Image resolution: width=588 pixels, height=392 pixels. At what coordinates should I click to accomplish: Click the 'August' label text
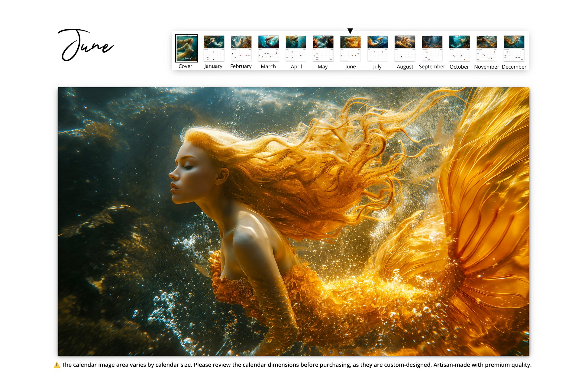[405, 67]
